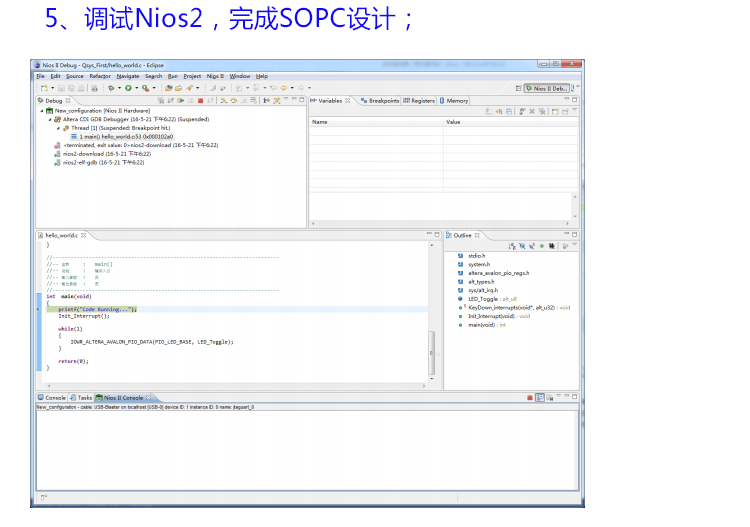750x527 pixels.
Task: Click the Save toolbar icon
Action: (61, 88)
